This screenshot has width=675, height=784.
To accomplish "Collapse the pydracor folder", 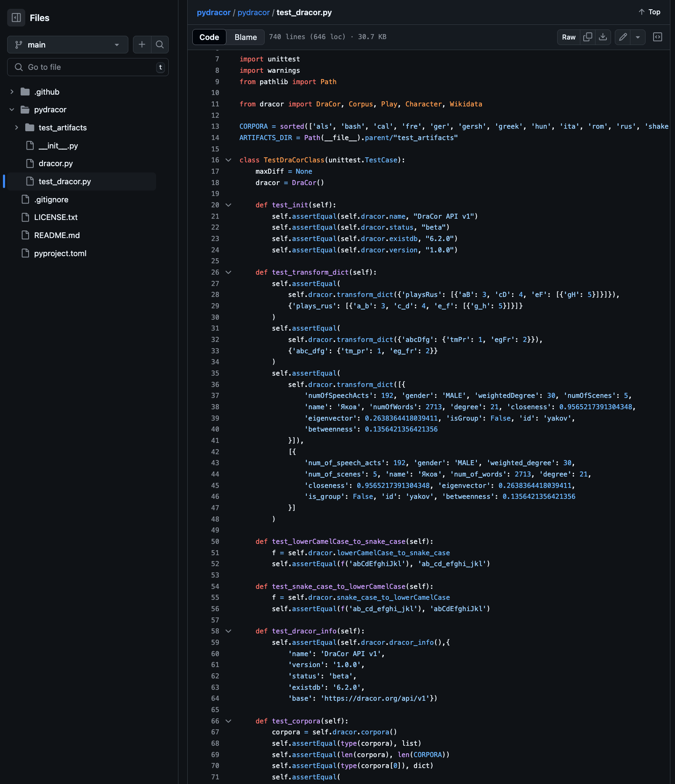I will [x=12, y=110].
